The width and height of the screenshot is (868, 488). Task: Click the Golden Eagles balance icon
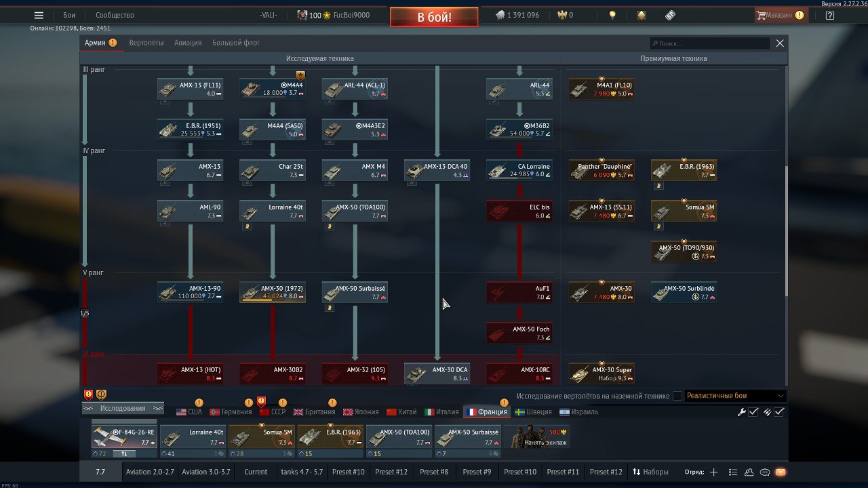point(561,15)
